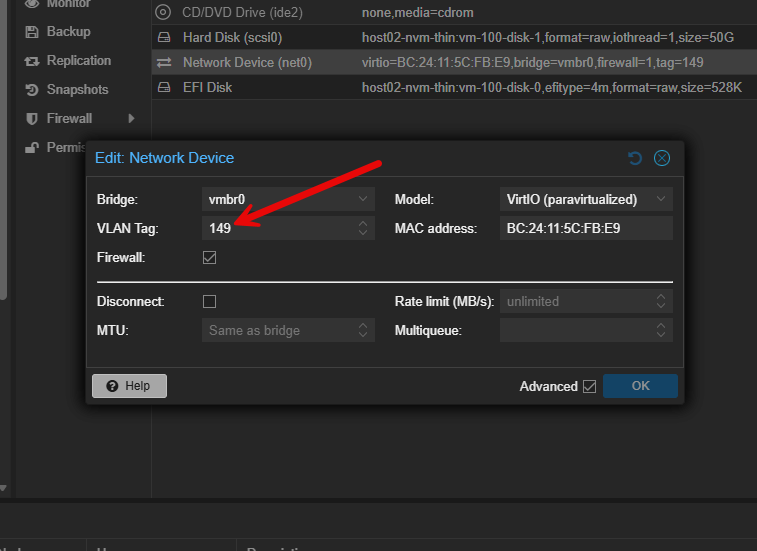The height and width of the screenshot is (551, 757).
Task: Click the MTU spinner arrows
Action: pos(363,330)
